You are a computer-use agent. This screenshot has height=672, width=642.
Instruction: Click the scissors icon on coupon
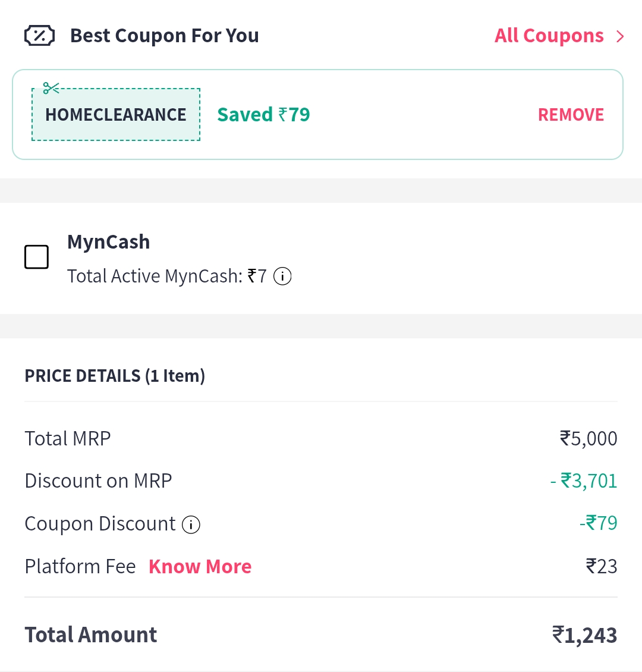[51, 89]
